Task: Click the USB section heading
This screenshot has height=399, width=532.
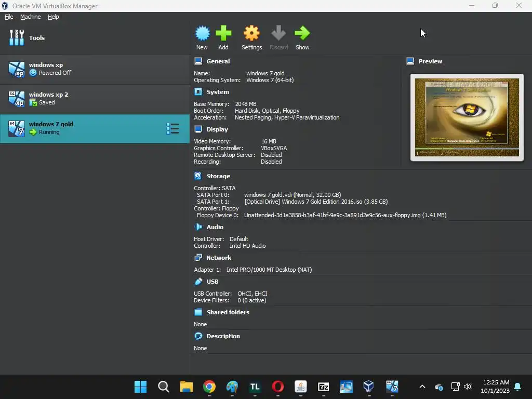Action: click(x=212, y=282)
